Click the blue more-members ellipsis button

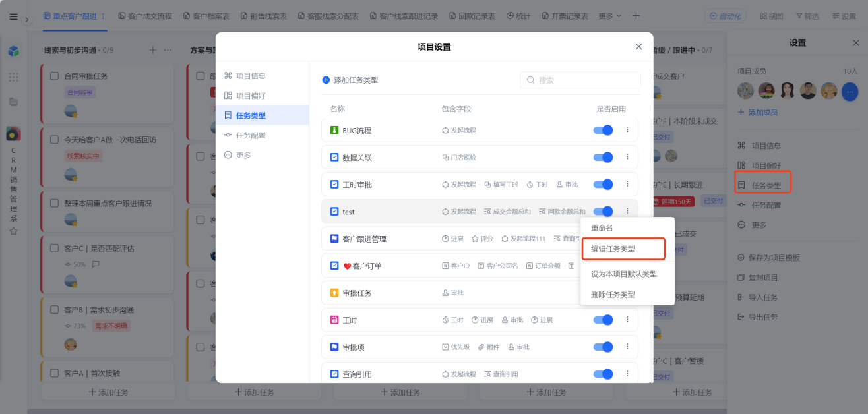pyautogui.click(x=850, y=92)
